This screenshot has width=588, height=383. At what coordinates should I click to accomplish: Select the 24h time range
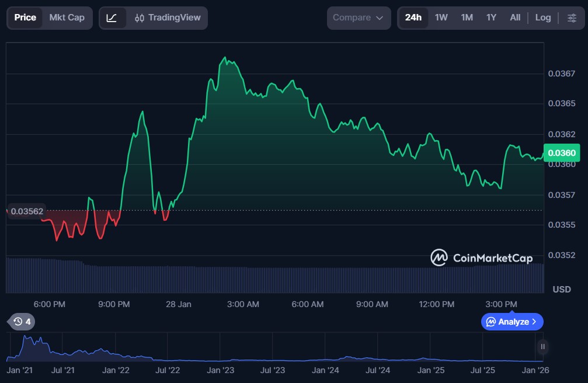point(413,18)
